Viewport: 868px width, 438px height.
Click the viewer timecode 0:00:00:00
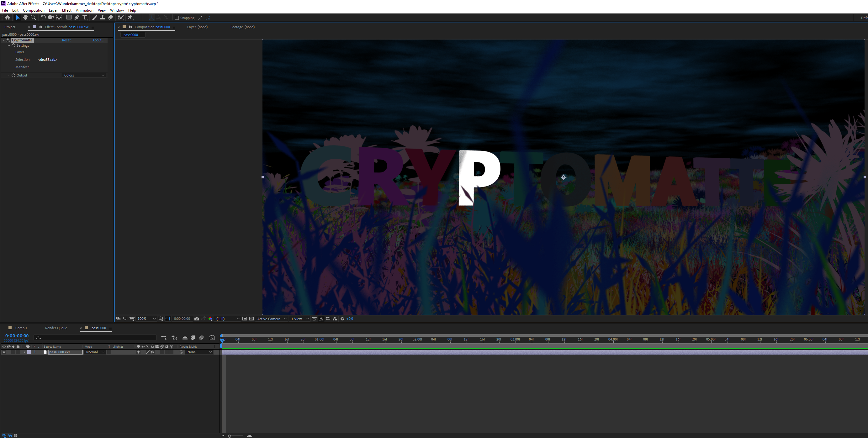click(182, 319)
